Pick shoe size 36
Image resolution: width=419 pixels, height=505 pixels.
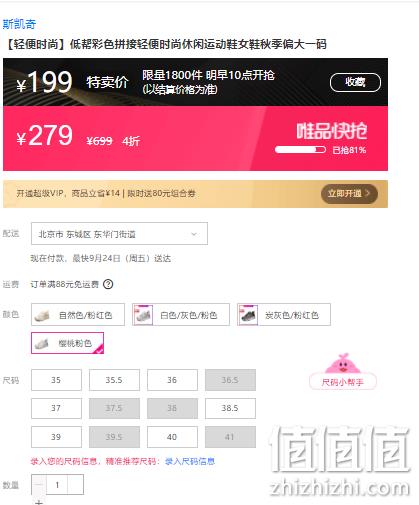[x=172, y=380]
